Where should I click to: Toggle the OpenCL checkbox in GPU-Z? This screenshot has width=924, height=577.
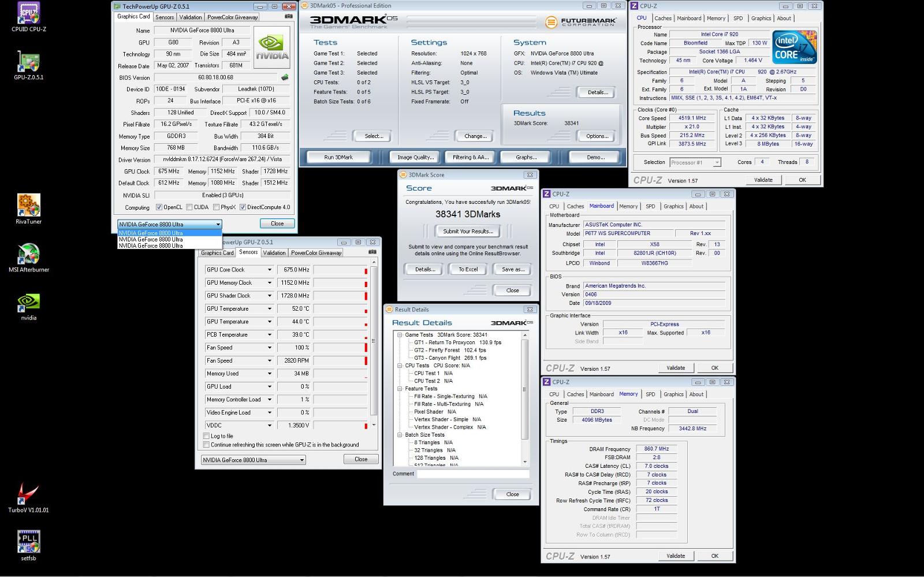(159, 207)
